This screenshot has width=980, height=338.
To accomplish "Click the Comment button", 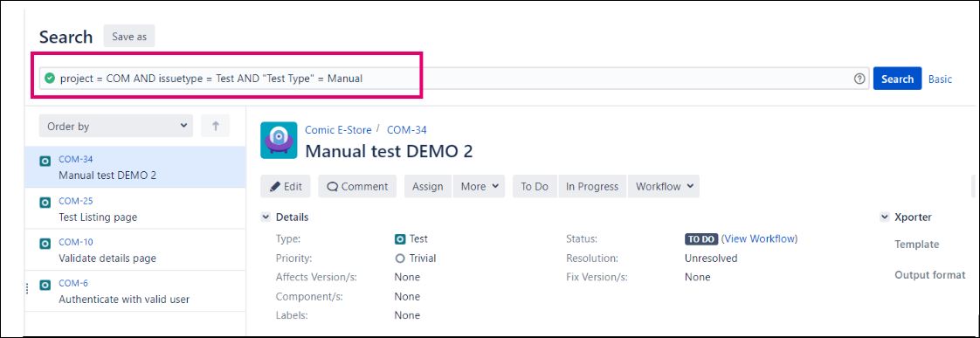I will tap(357, 186).
